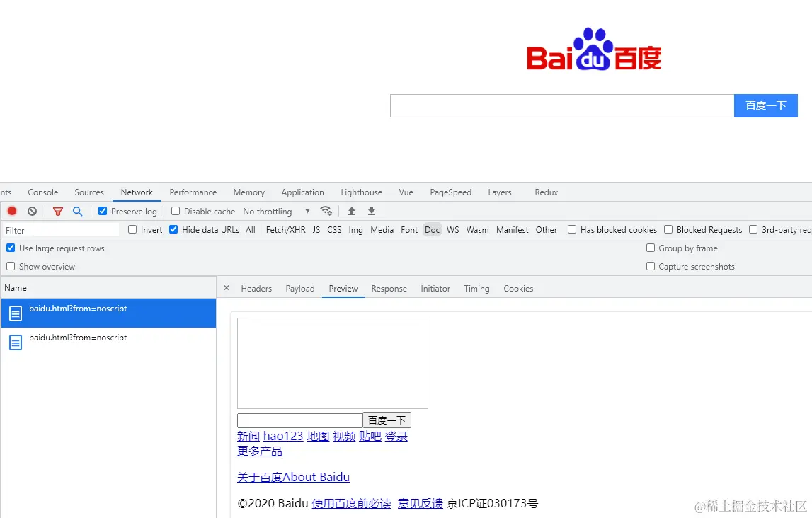
Task: Focus the Baidu page search box
Action: pyautogui.click(x=562, y=105)
